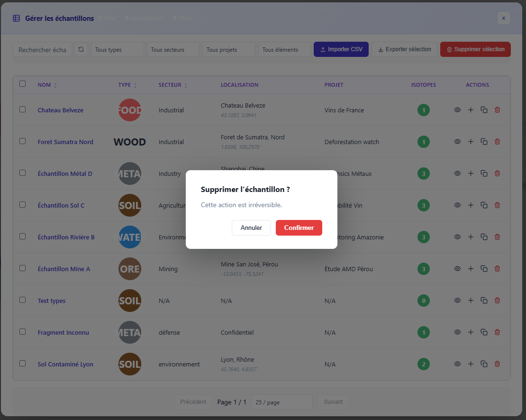Viewport: 526px width, 420px height.
Task: View Échantillon Métal D with eye icon
Action: pyautogui.click(x=457, y=173)
